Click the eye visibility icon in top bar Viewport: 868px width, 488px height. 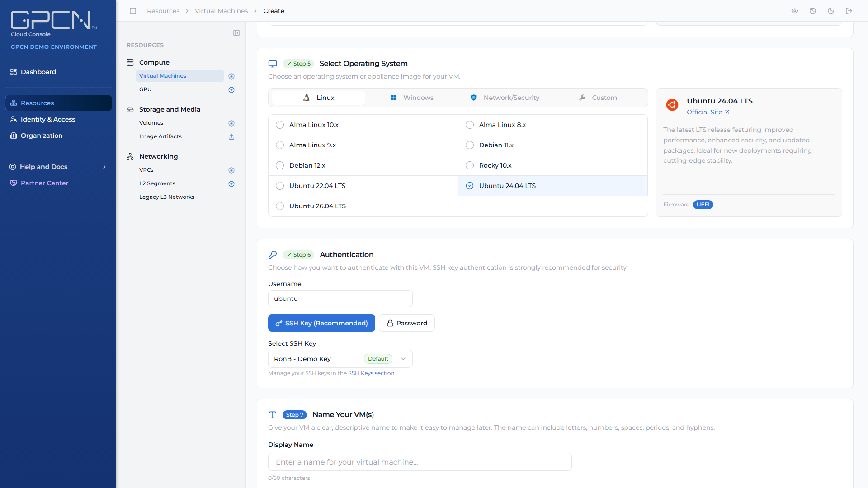[795, 11]
